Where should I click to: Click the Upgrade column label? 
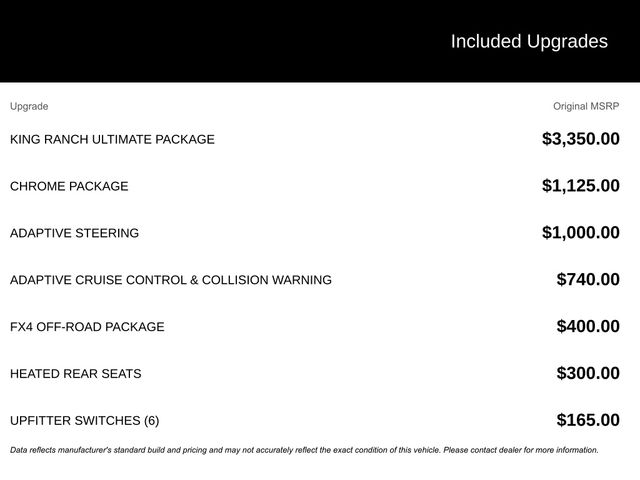pos(29,106)
